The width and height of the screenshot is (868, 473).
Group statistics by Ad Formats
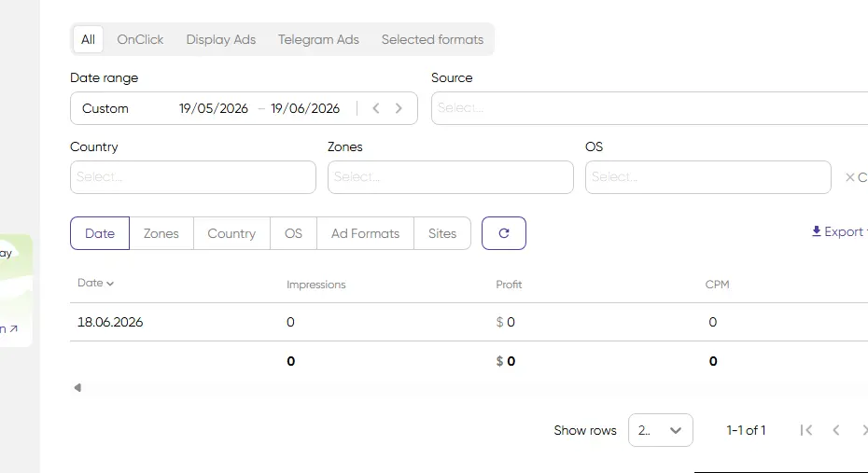[x=365, y=233]
